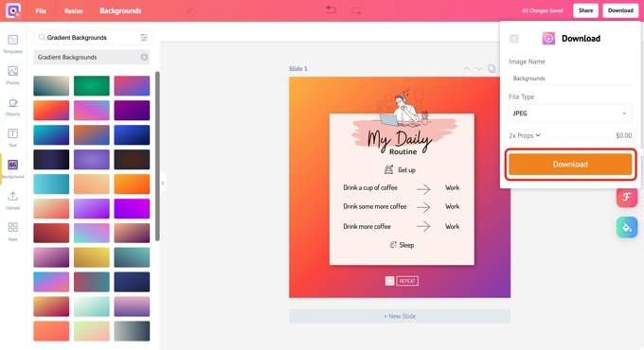Click the redo arrow icon

(356, 10)
